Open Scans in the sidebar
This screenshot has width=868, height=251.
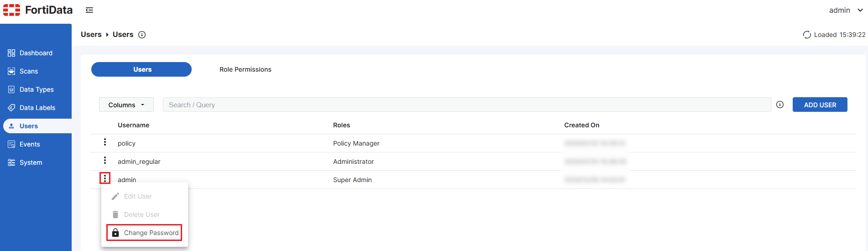(29, 71)
